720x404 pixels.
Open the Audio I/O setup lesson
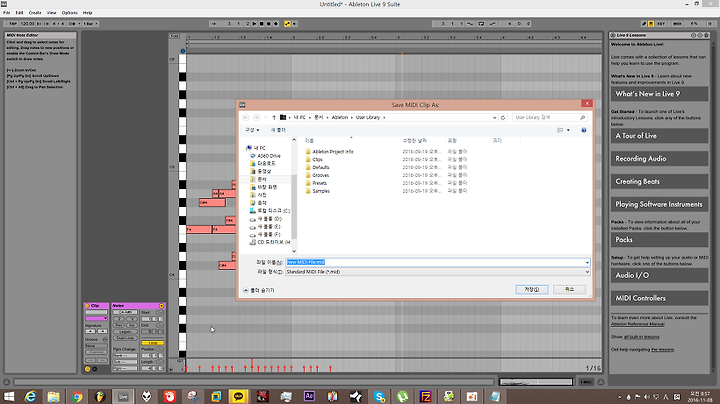[x=659, y=275]
